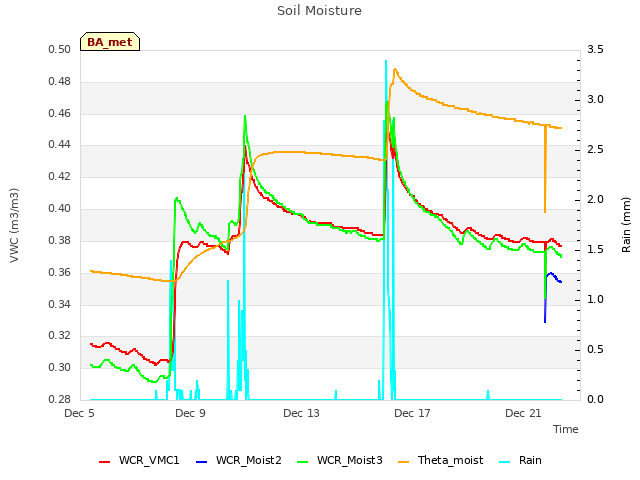Click the 0.28 VWC axis value
This screenshot has height=480, width=640.
(x=60, y=399)
